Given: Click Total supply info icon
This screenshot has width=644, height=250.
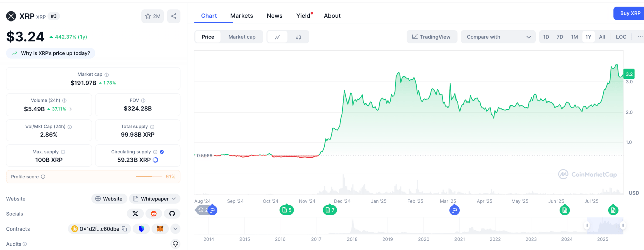Looking at the screenshot, I should (152, 127).
